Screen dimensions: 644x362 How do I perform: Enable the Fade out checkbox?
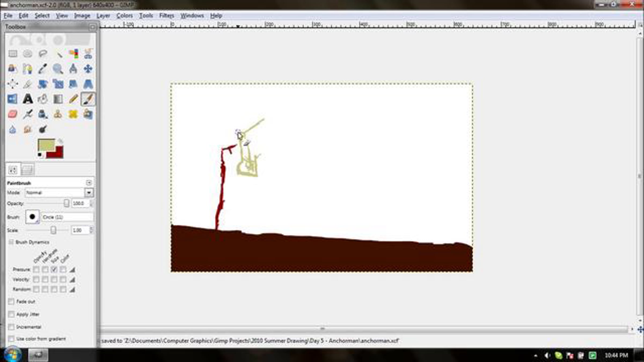point(11,302)
